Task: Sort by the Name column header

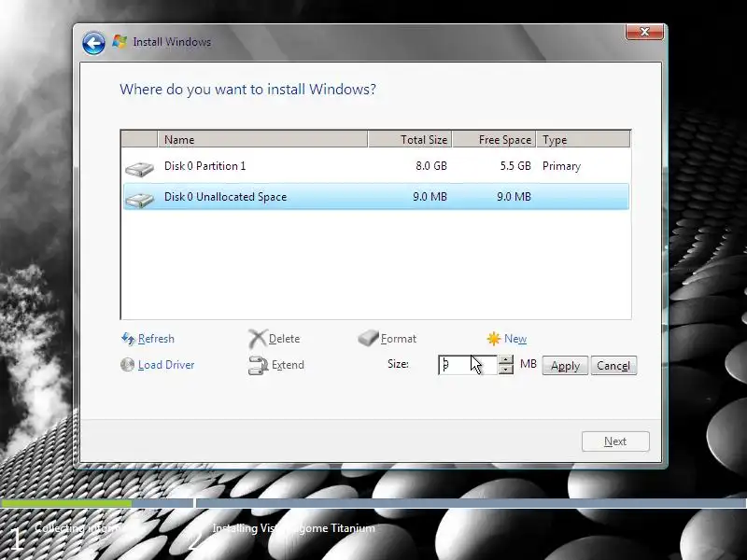Action: [262, 139]
